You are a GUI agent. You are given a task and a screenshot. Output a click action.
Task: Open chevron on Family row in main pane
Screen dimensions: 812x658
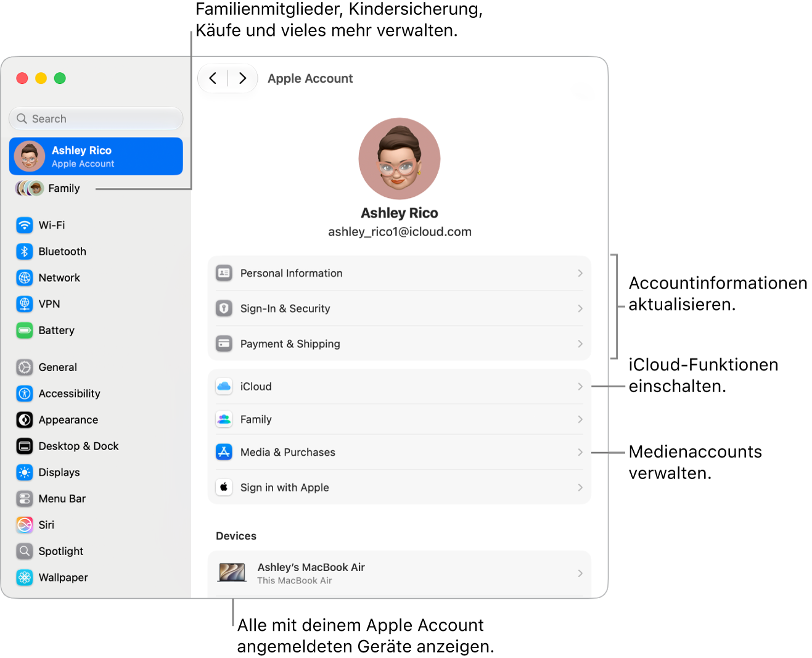pyautogui.click(x=580, y=419)
